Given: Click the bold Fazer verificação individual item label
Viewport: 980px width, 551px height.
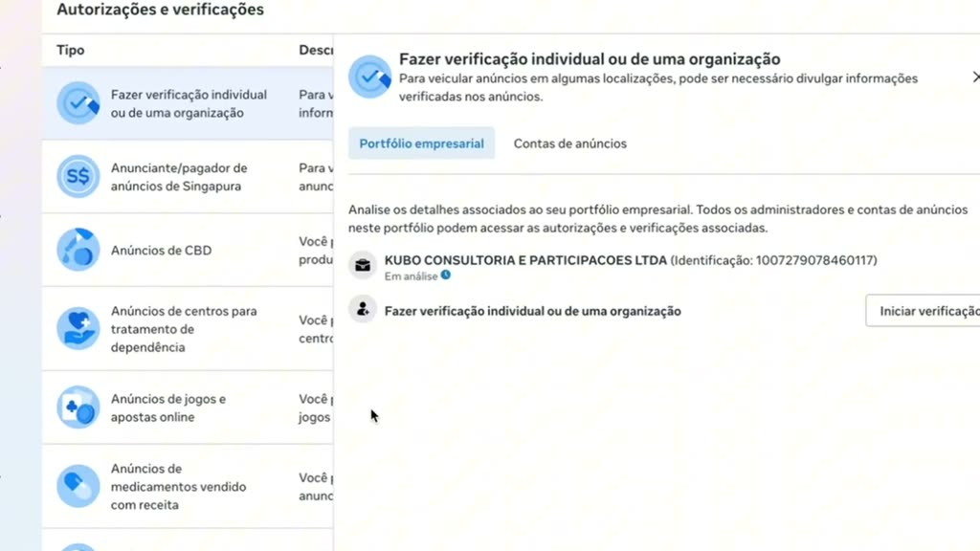Looking at the screenshot, I should (x=532, y=311).
